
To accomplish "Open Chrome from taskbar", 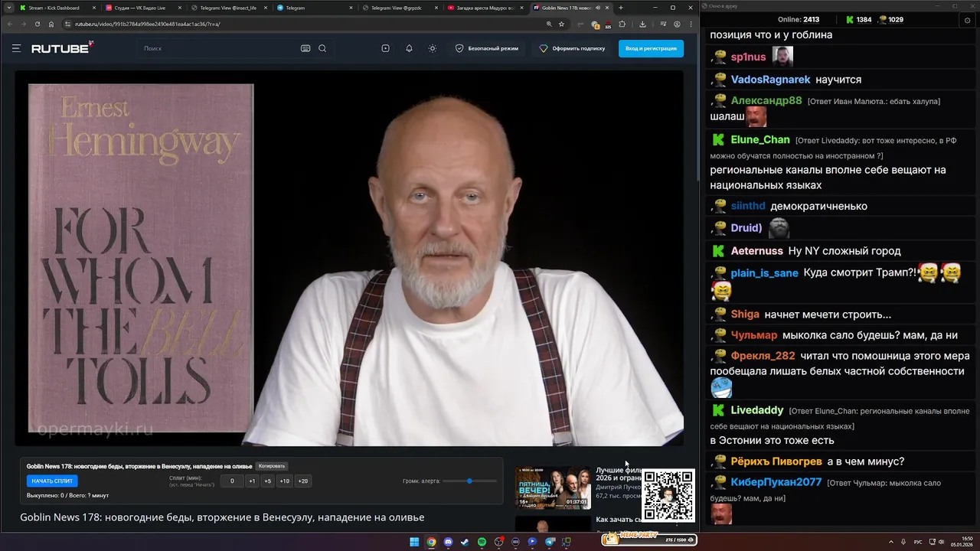I will [431, 542].
